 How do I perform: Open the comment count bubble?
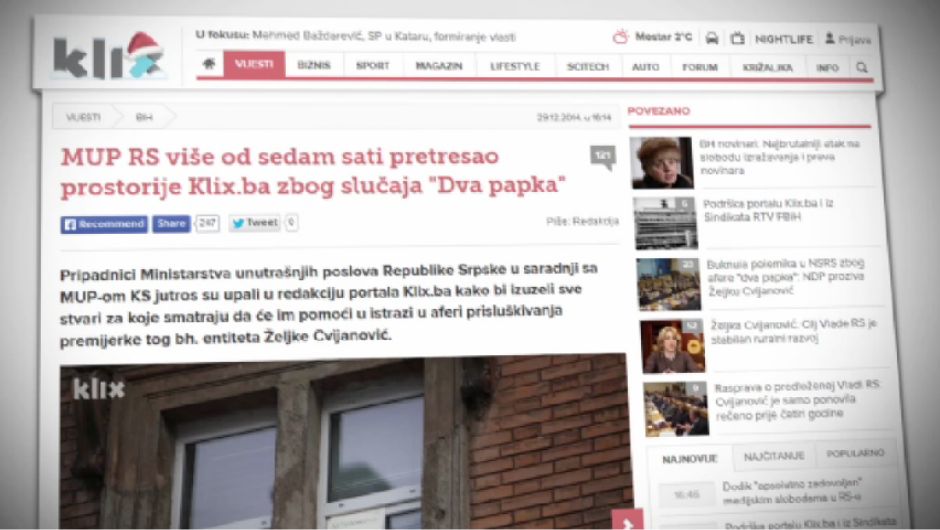tap(602, 157)
